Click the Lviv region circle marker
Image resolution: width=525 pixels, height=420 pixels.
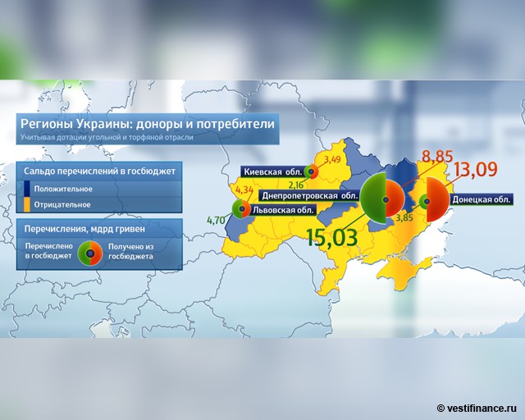pos(241,209)
